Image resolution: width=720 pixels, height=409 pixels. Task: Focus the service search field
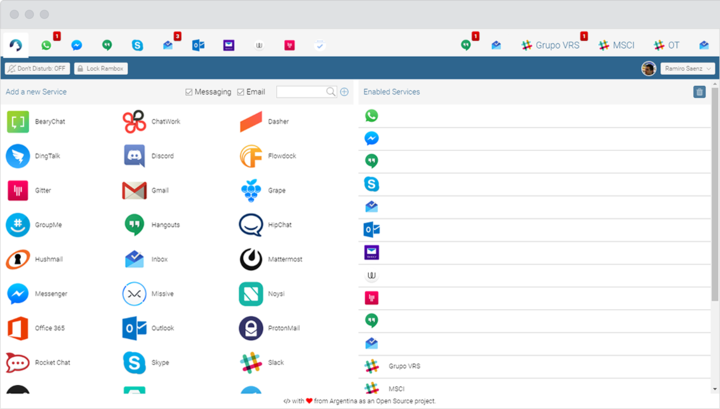[302, 92]
